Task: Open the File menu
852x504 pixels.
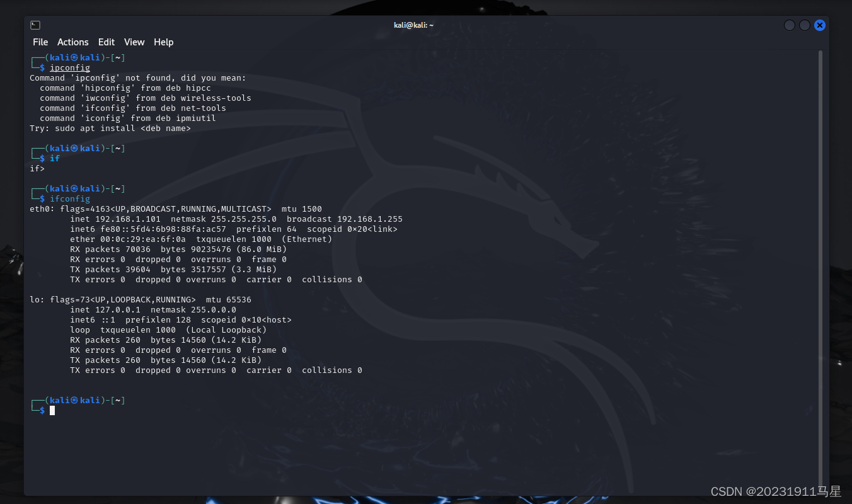Action: [x=40, y=42]
